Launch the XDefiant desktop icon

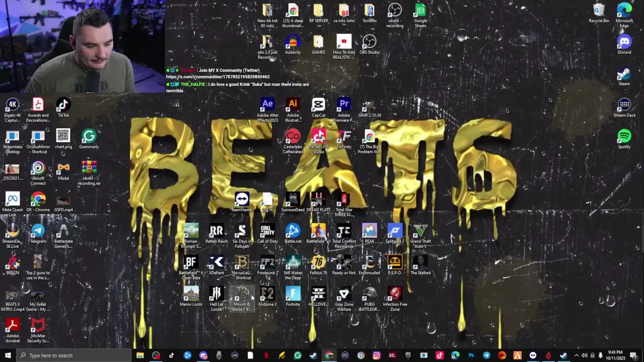[x=216, y=265]
